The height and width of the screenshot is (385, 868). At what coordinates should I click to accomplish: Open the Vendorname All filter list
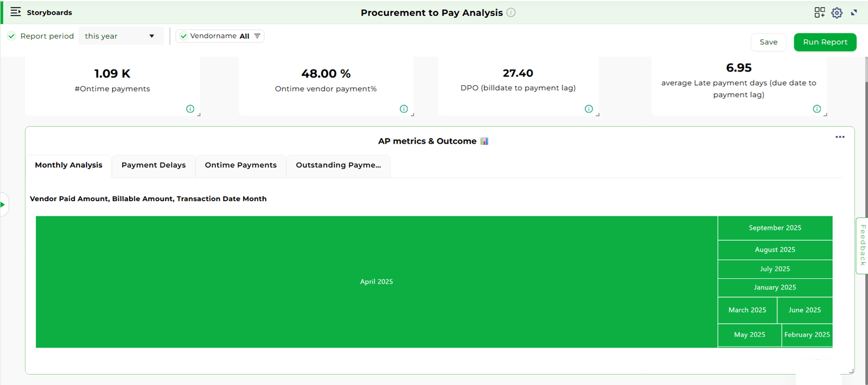click(x=257, y=36)
